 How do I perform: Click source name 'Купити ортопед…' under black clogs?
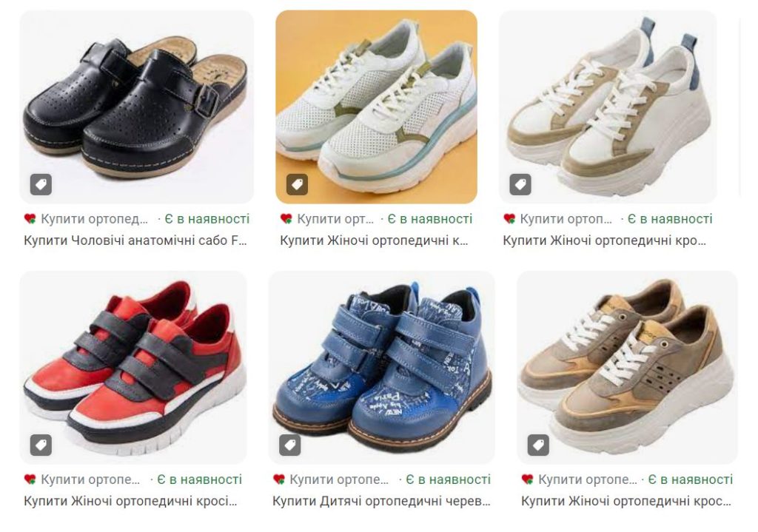click(94, 219)
